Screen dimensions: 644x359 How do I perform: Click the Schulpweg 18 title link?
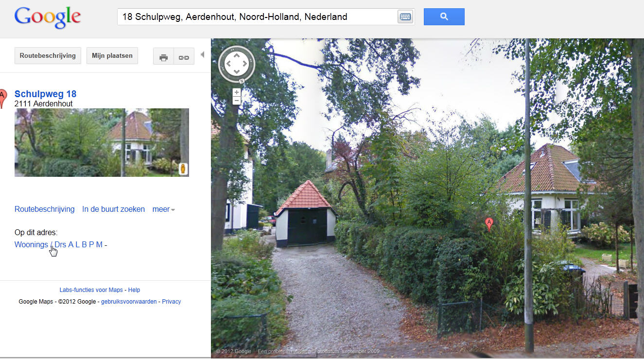pyautogui.click(x=45, y=94)
